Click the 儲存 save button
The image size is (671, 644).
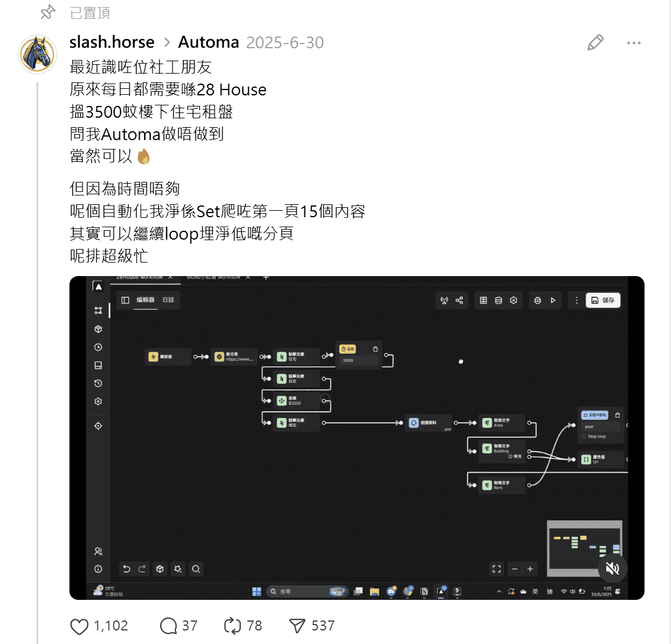[603, 300]
